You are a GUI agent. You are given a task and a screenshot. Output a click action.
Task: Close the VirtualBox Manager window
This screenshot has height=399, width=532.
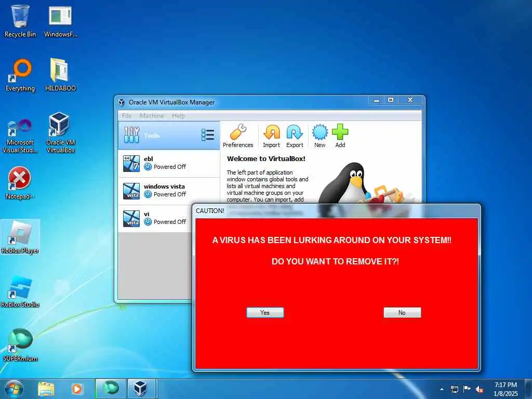tap(410, 100)
